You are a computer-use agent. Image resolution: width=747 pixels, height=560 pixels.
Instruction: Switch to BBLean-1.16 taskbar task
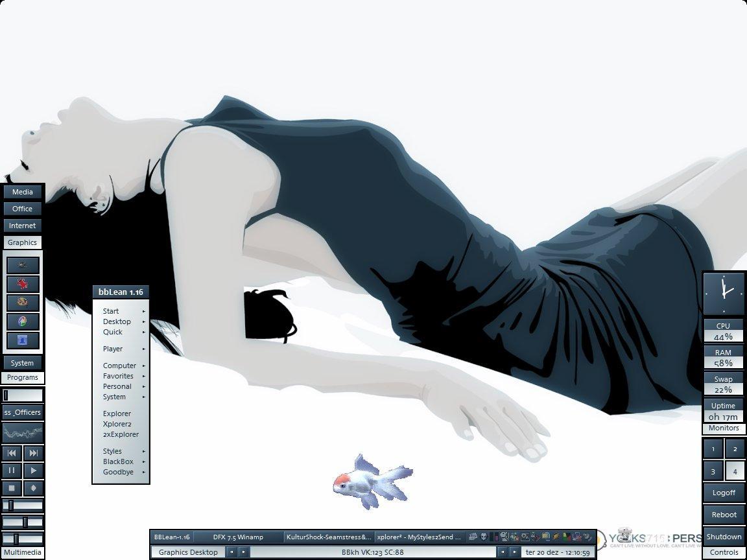tap(172, 537)
